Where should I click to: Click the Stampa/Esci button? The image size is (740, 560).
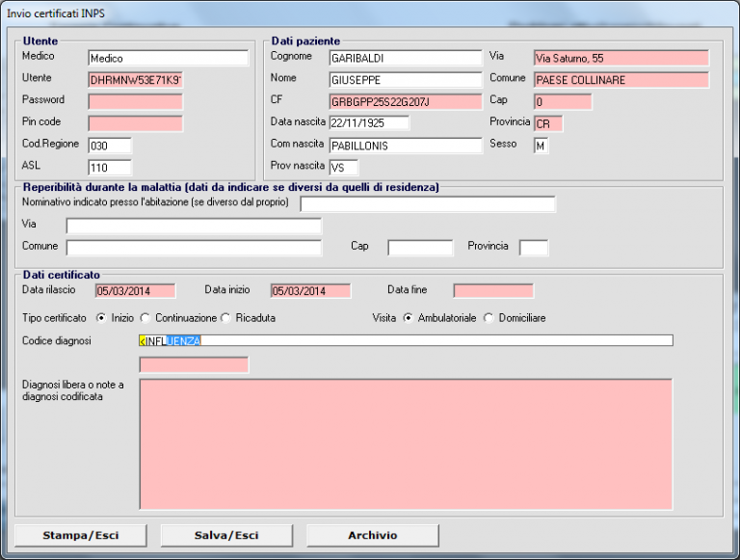[81, 536]
